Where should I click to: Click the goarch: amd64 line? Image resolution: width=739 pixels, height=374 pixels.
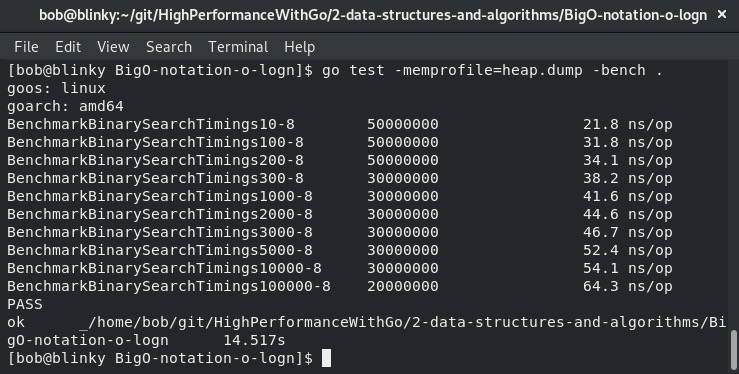[66, 106]
